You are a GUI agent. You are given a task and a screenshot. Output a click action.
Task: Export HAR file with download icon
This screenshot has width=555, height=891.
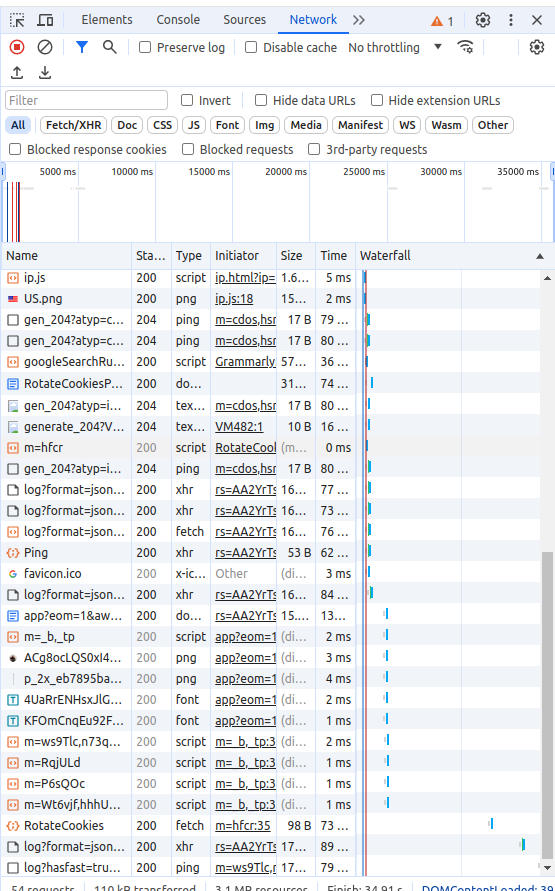(45, 73)
